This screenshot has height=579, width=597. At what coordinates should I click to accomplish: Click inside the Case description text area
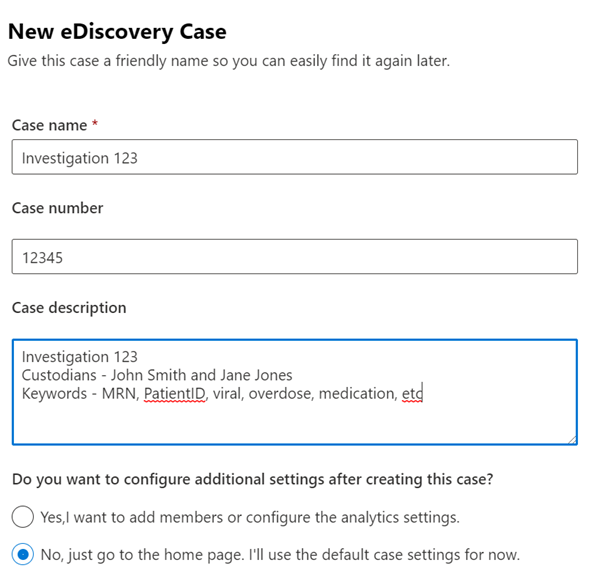(295, 392)
